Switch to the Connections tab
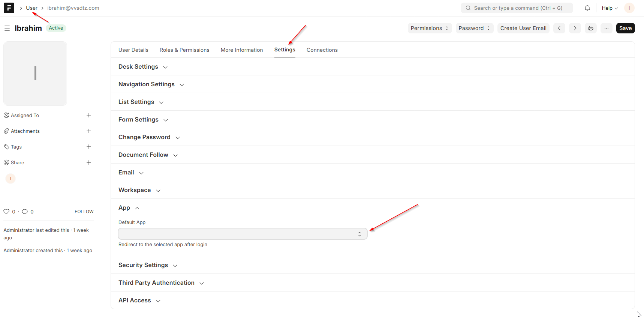644x317 pixels. [322, 50]
